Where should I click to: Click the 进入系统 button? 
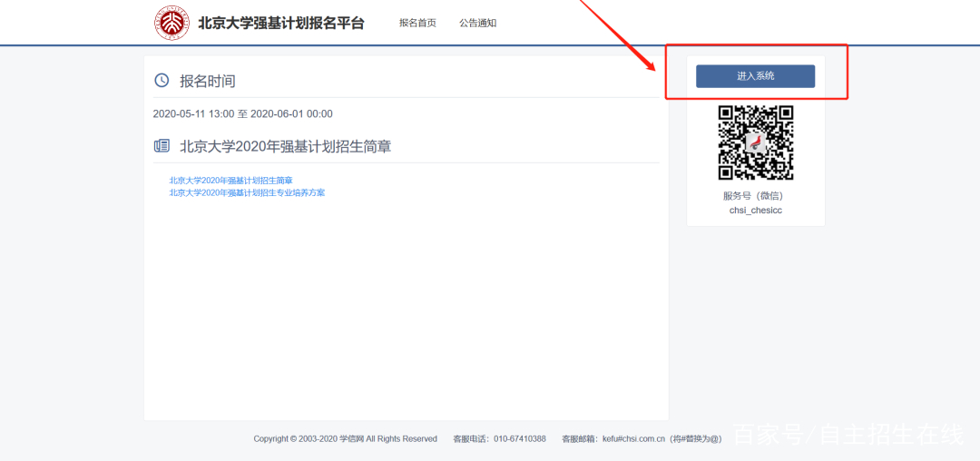[x=755, y=76]
